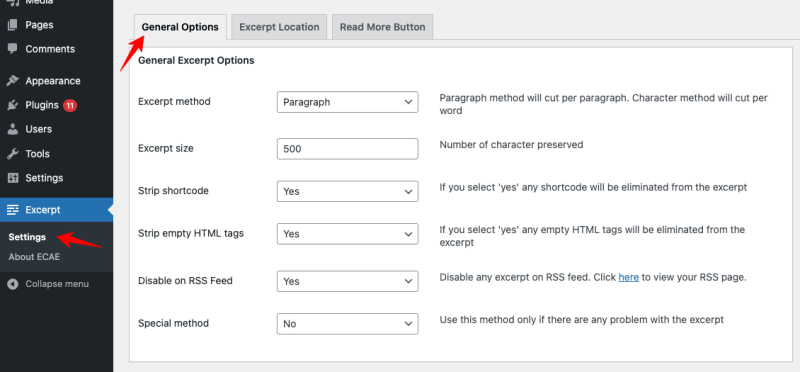Screen dimensions: 800x372
Task: Click the Tools wrench icon
Action: coord(13,154)
